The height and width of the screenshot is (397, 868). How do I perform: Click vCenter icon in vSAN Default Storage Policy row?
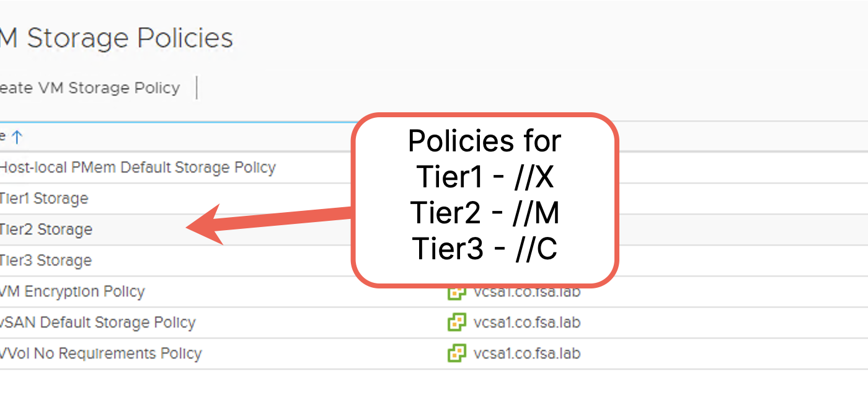pos(456,323)
